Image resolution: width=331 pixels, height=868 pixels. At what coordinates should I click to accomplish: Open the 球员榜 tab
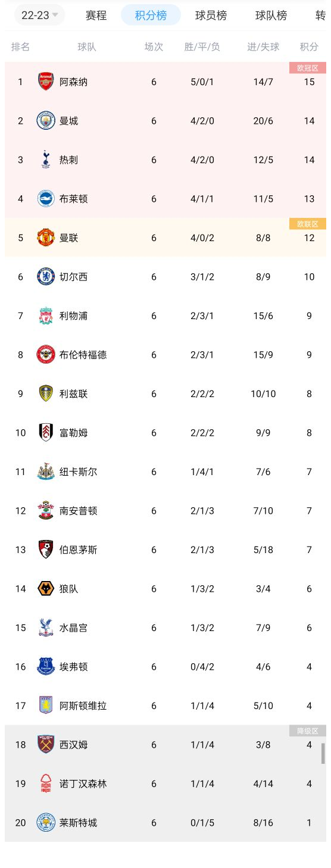click(x=211, y=15)
